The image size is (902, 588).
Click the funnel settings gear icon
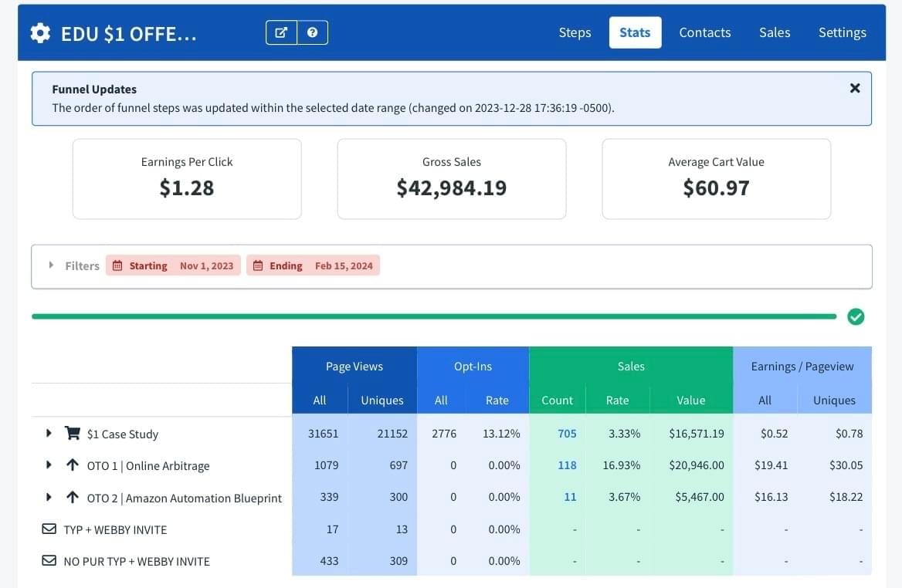(x=40, y=33)
